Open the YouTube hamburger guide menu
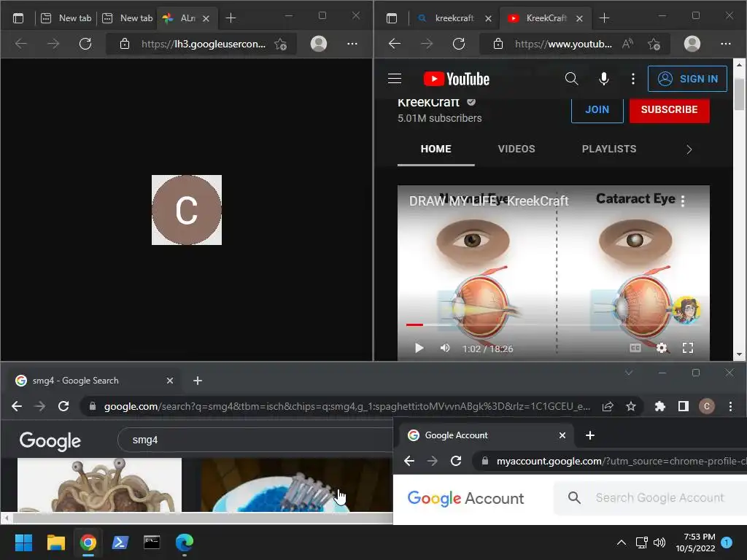Viewport: 747px width, 560px height. tap(395, 79)
